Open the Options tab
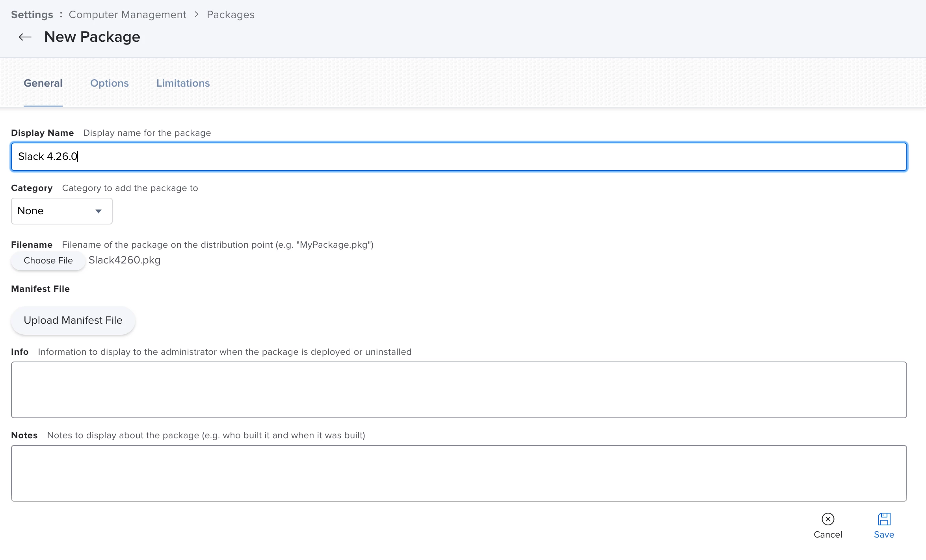The image size is (926, 560). click(110, 83)
